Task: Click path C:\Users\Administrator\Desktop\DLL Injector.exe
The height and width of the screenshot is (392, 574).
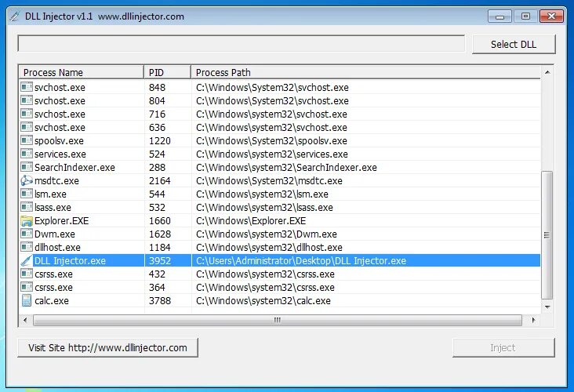Action: tap(301, 260)
